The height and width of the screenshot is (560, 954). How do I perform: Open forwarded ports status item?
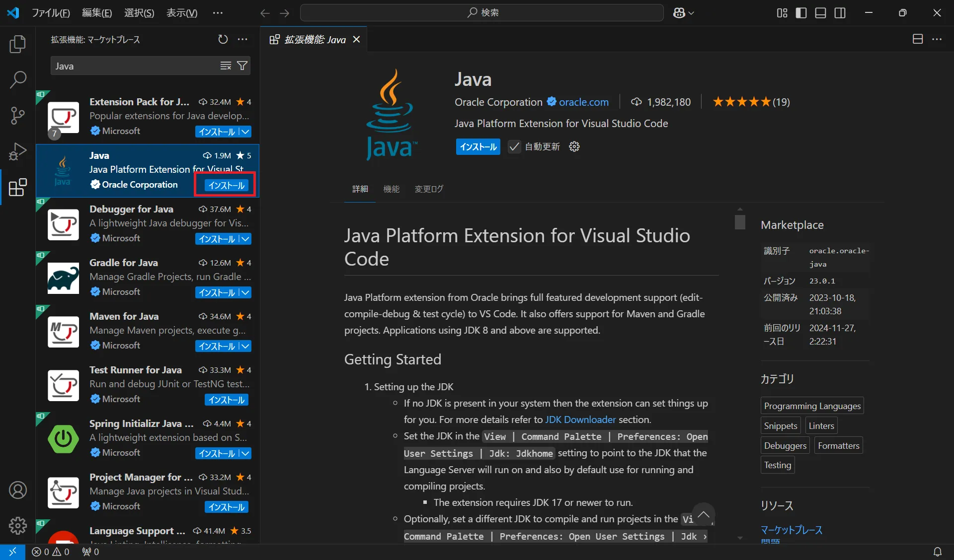90,552
